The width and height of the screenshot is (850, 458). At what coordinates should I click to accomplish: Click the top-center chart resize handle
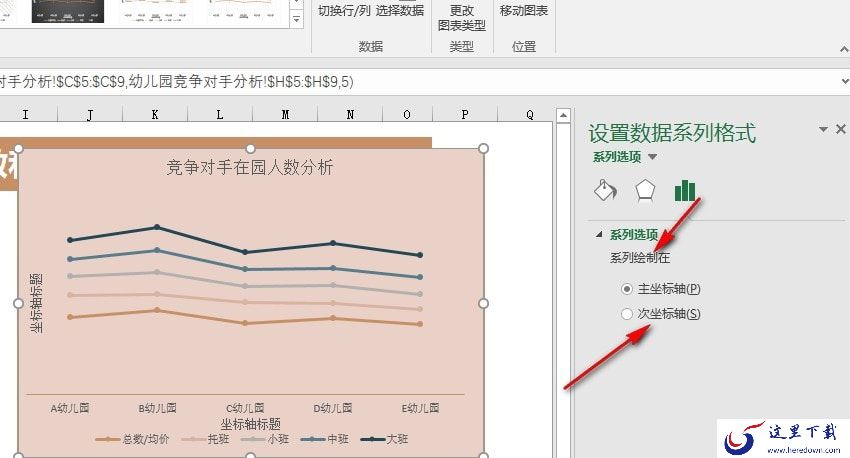(250, 149)
